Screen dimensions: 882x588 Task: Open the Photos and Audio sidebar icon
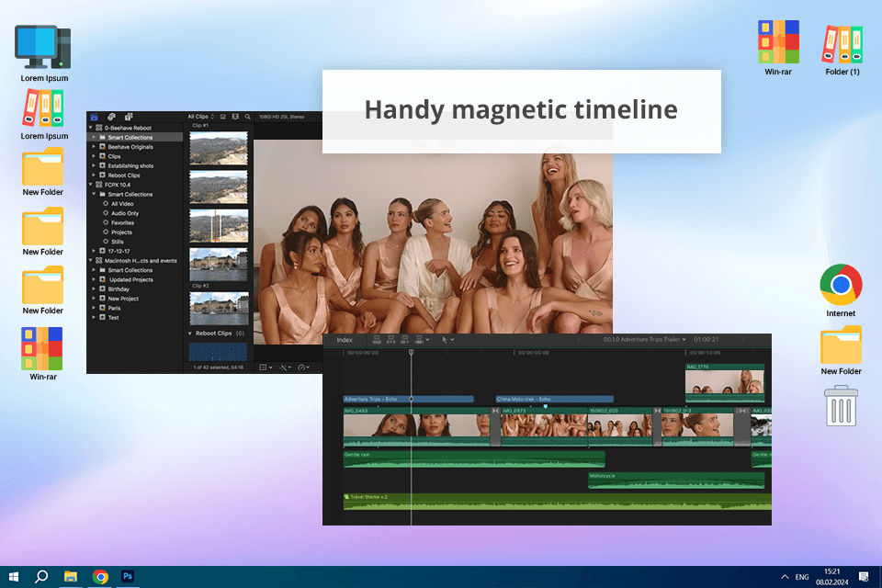pyautogui.click(x=111, y=117)
